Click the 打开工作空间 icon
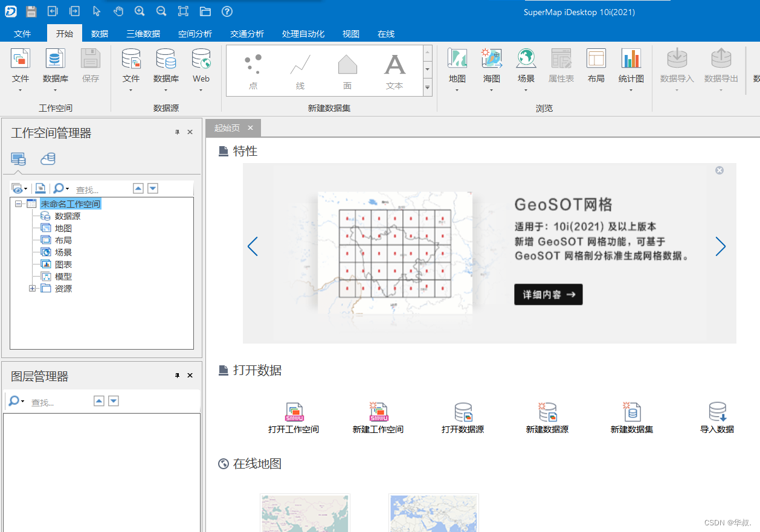Viewport: 760px width, 532px height. click(x=294, y=412)
